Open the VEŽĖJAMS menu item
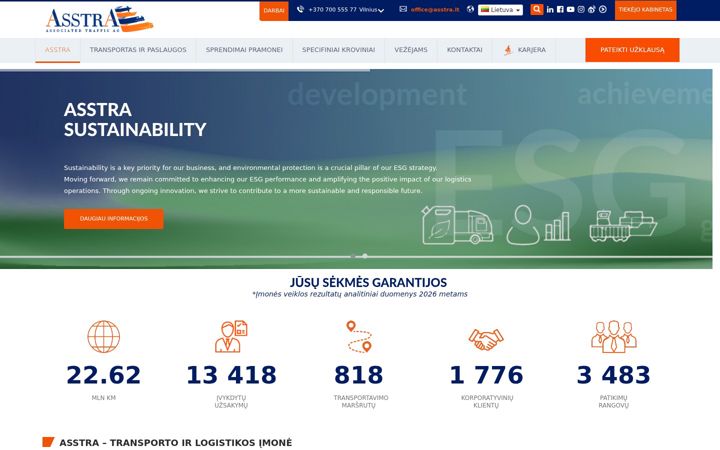Screen dimensions: 720x450 pos(411,50)
